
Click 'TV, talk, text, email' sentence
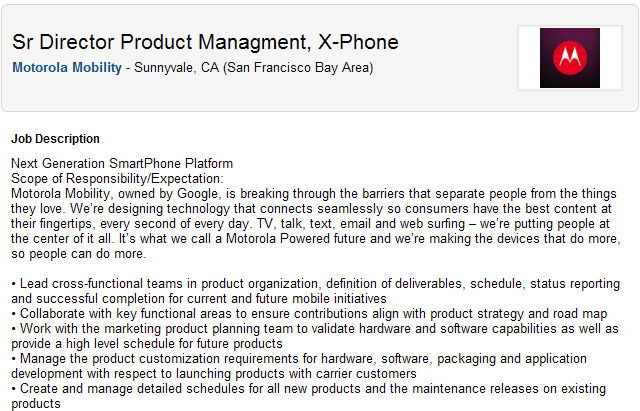315,224
